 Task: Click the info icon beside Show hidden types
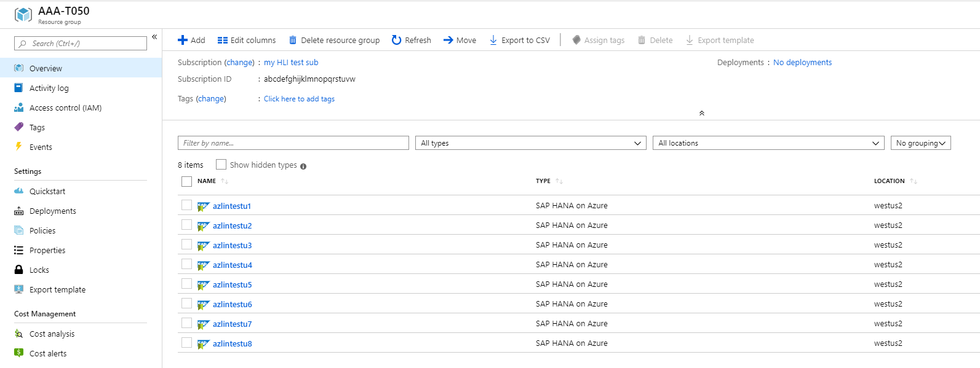tap(303, 166)
